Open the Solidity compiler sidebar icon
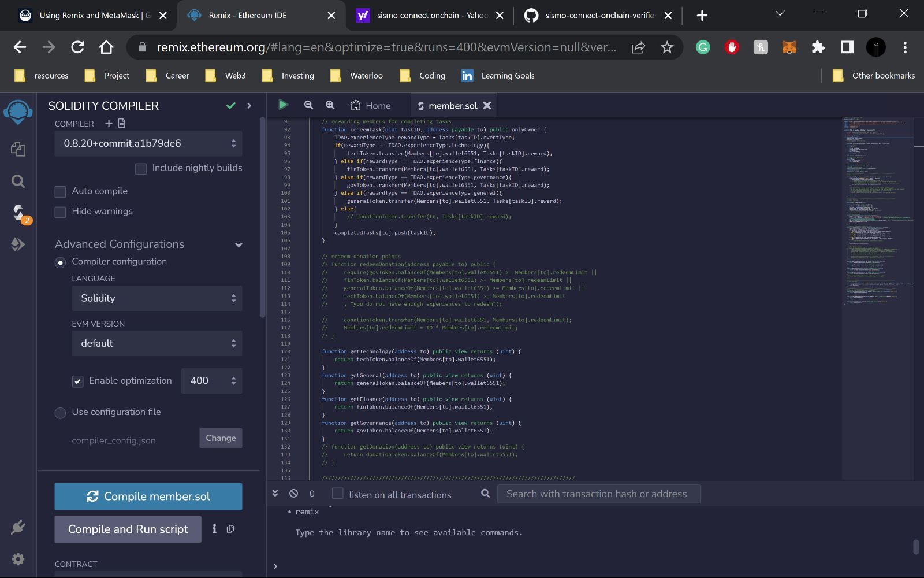The image size is (924, 578). click(x=20, y=214)
